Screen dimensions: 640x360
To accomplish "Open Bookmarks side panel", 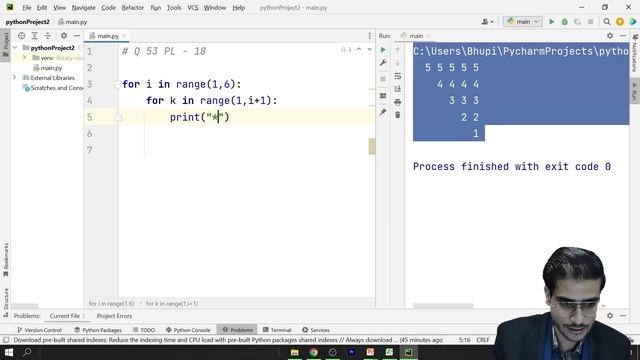I will [x=6, y=260].
